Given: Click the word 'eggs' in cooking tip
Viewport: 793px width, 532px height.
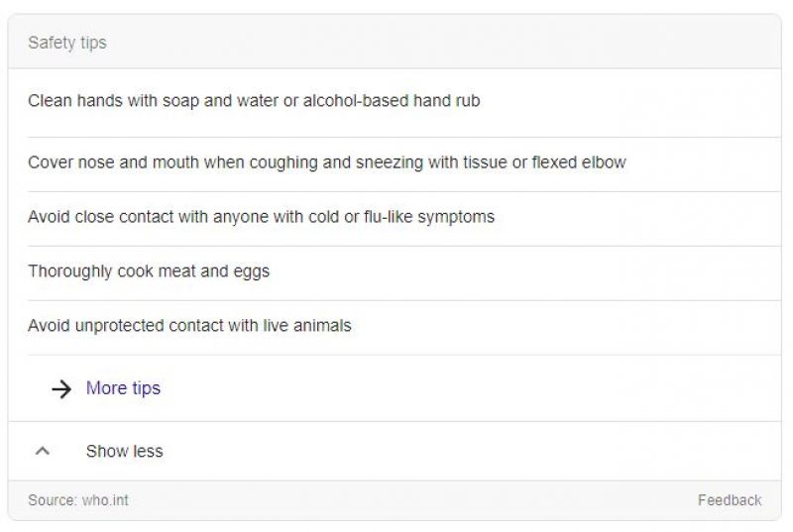Looking at the screenshot, I should (x=252, y=272).
